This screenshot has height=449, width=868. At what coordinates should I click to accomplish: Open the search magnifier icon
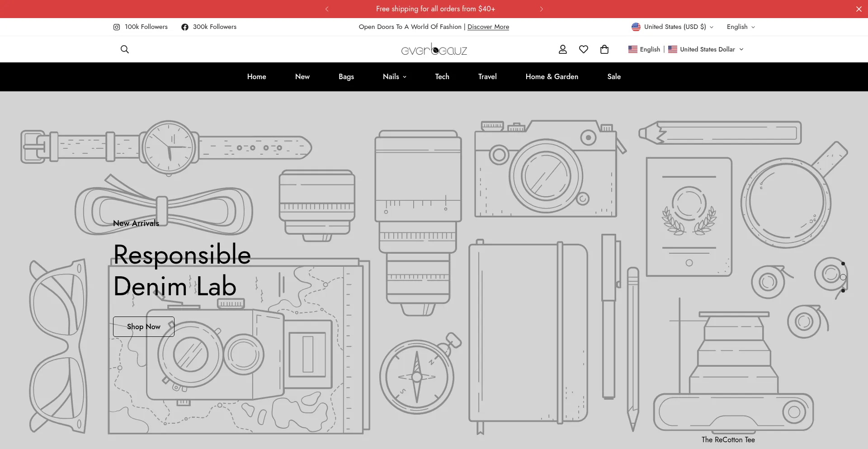(125, 49)
